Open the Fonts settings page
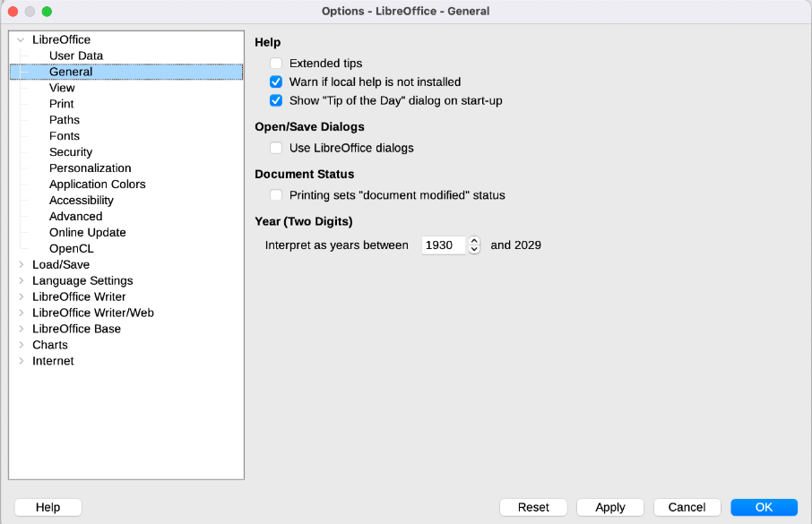Viewport: 812px width, 524px height. coord(64,135)
